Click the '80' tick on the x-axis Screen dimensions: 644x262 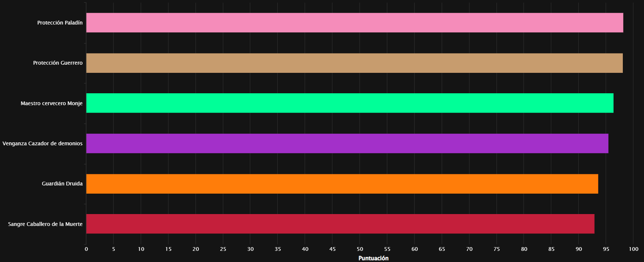[x=524, y=249]
